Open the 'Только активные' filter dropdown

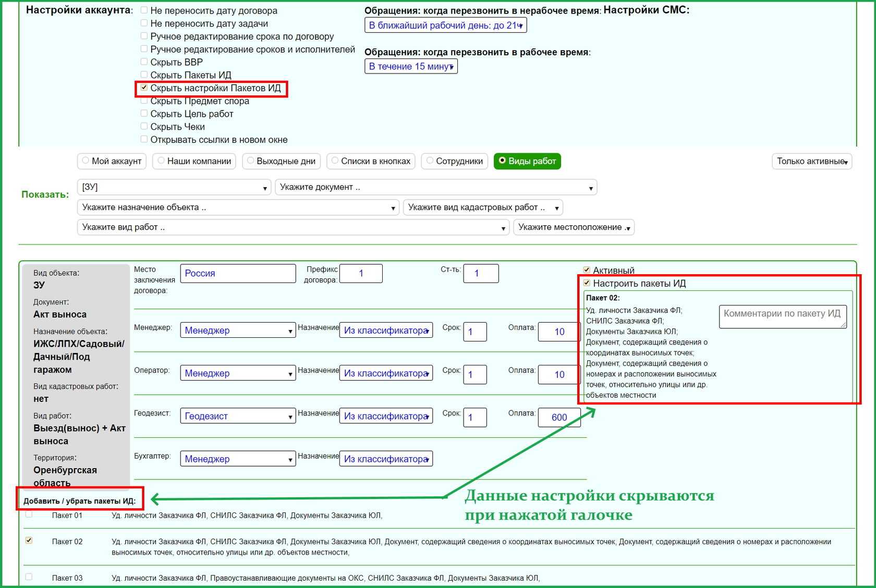pos(812,161)
